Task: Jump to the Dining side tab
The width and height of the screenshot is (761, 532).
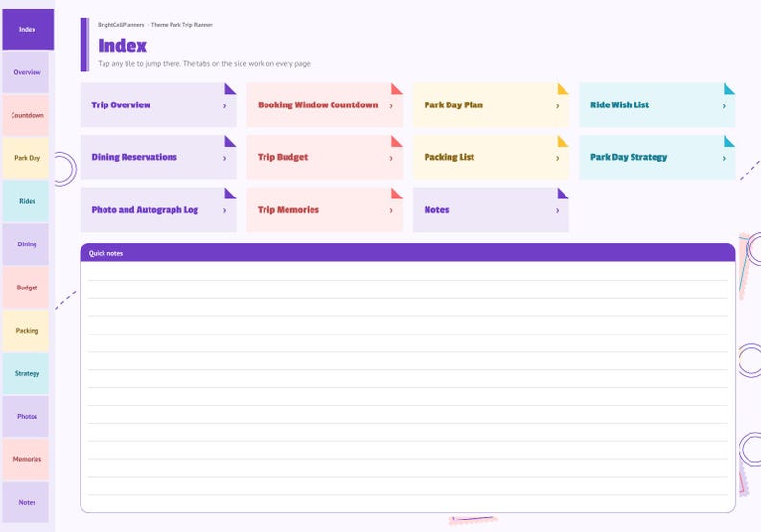Action: coord(26,244)
